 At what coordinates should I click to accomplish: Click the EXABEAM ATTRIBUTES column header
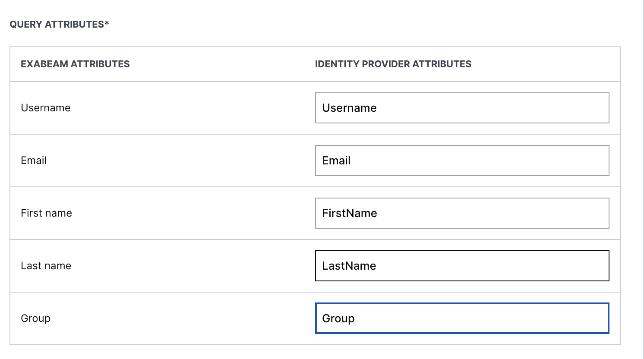click(x=75, y=64)
